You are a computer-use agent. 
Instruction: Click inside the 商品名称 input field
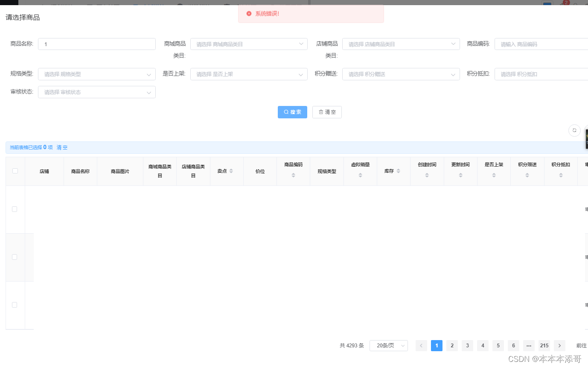click(x=96, y=44)
